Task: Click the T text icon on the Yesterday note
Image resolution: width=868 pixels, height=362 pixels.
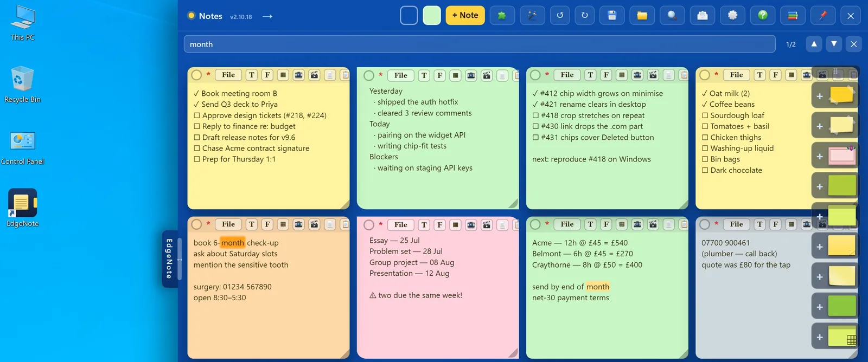Action: 424,75
